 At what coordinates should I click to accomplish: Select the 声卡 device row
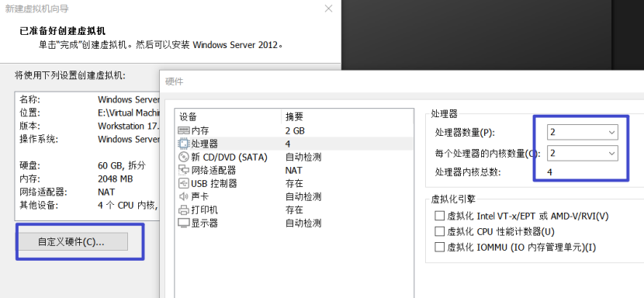pyautogui.click(x=294, y=196)
